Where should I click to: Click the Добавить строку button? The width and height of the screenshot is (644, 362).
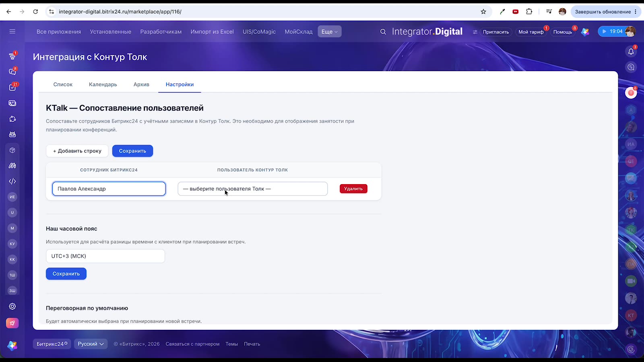[x=77, y=151]
